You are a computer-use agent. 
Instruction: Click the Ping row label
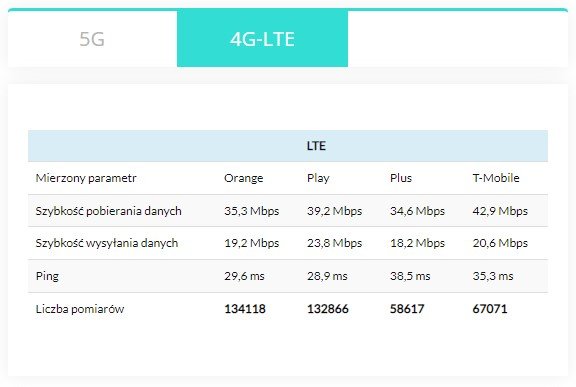[47, 276]
